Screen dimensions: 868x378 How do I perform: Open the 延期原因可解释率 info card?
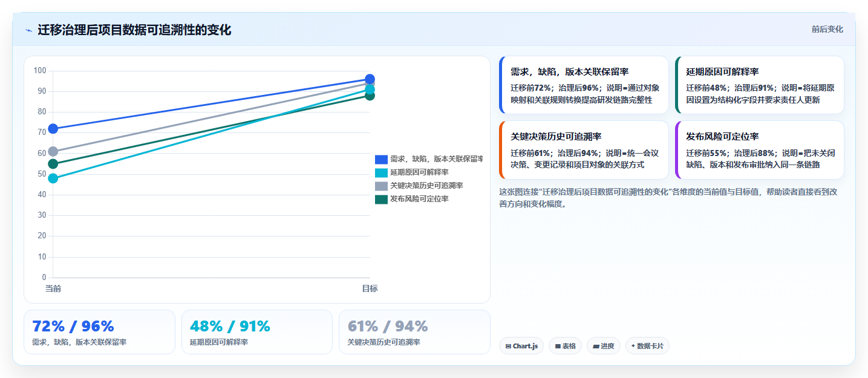coord(760,85)
